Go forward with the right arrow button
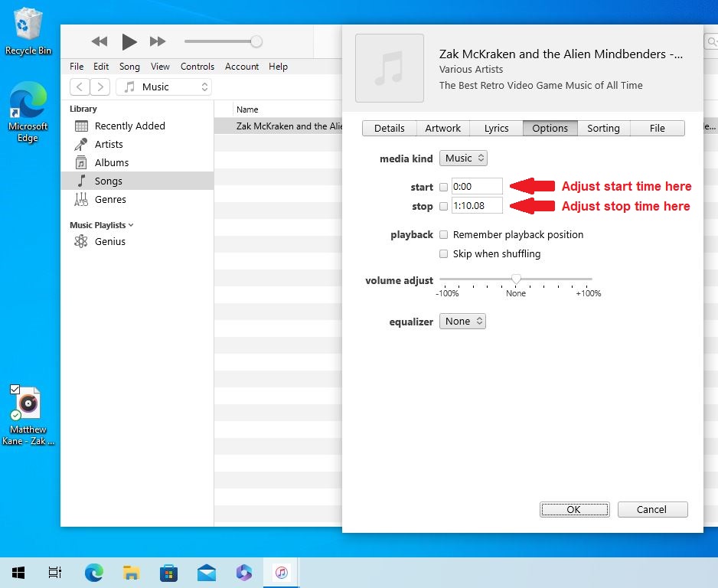 click(x=100, y=87)
